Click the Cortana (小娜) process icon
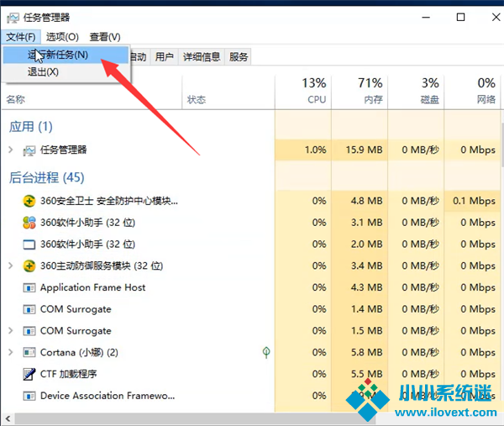The width and height of the screenshot is (504, 426). point(29,353)
